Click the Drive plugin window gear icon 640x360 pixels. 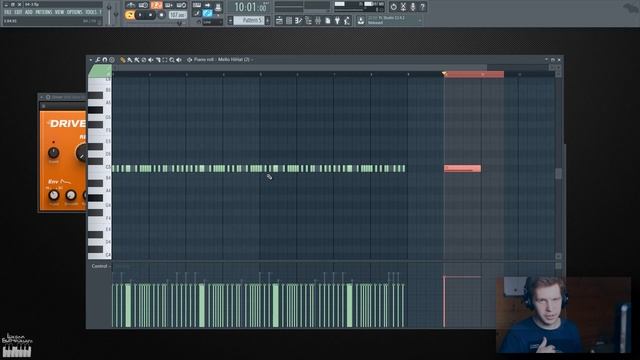tap(48, 97)
